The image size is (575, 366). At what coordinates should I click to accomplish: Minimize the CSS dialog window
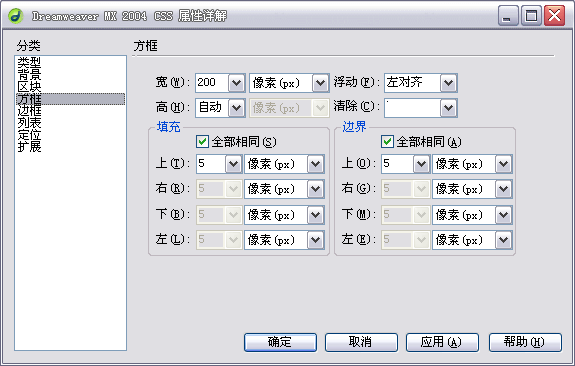[x=508, y=16]
